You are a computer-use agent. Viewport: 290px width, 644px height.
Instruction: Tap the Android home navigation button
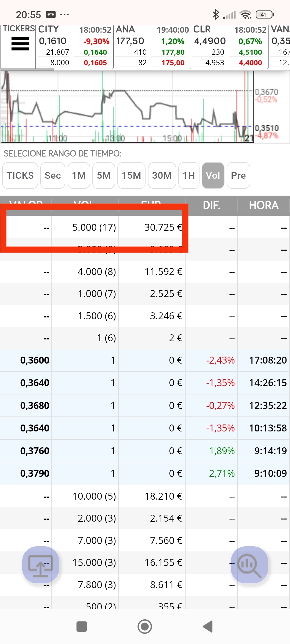145,627
